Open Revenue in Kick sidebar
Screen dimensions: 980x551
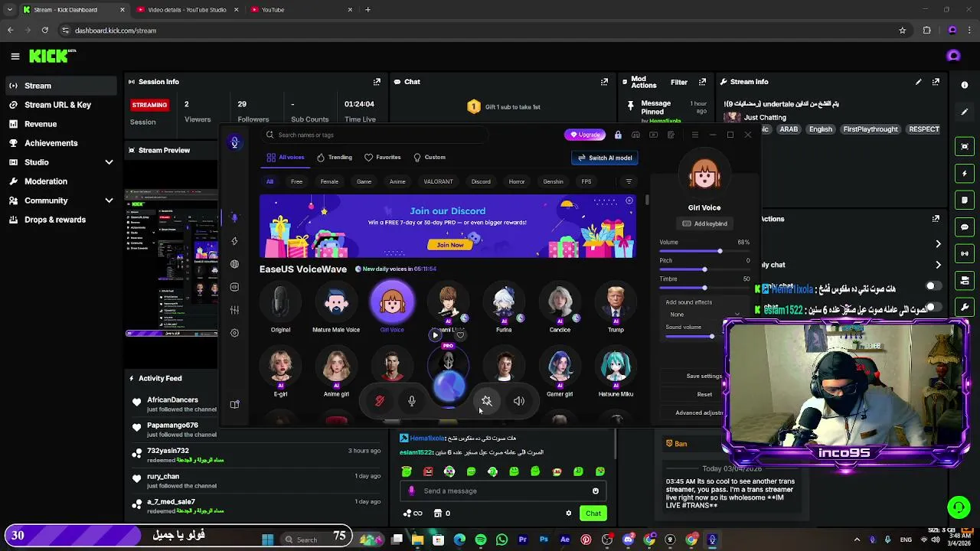point(41,124)
